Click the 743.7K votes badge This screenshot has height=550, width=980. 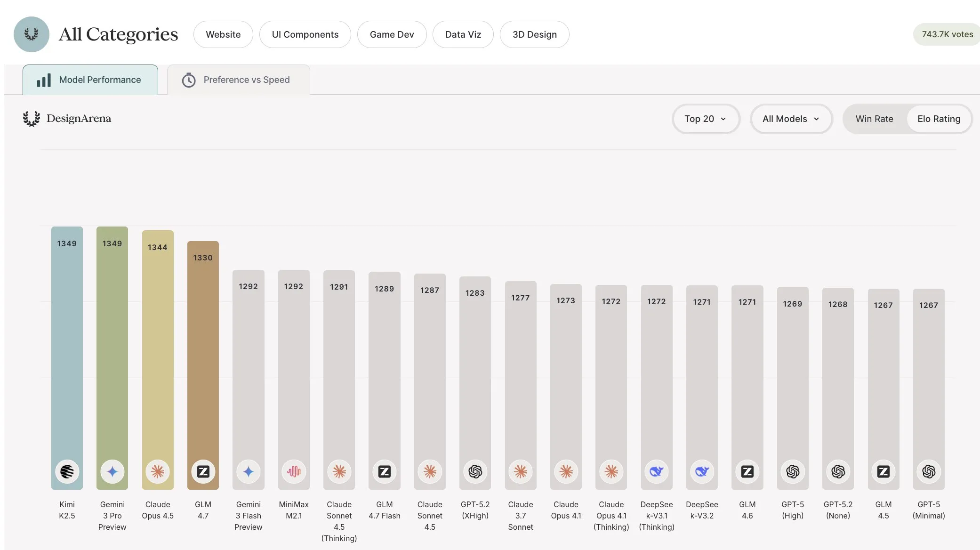coord(947,34)
